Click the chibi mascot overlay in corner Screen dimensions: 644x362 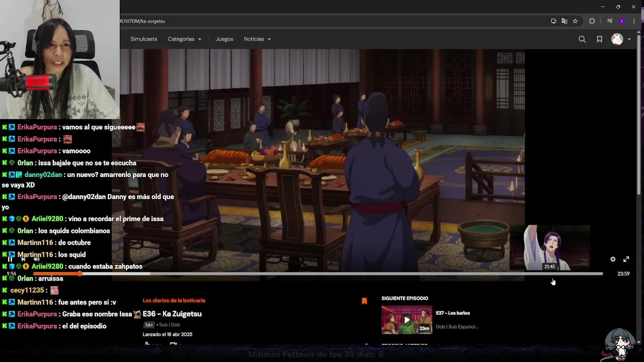(x=621, y=344)
